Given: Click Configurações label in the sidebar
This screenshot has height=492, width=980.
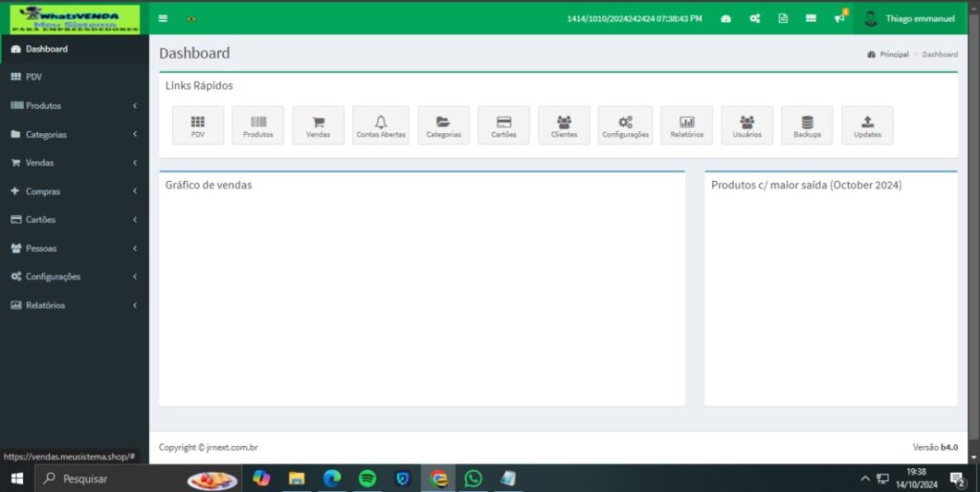Looking at the screenshot, I should [x=54, y=277].
